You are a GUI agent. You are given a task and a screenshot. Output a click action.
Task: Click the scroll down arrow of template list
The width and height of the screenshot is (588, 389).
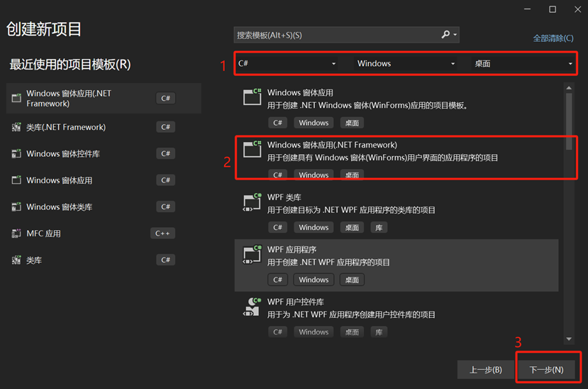pyautogui.click(x=569, y=339)
